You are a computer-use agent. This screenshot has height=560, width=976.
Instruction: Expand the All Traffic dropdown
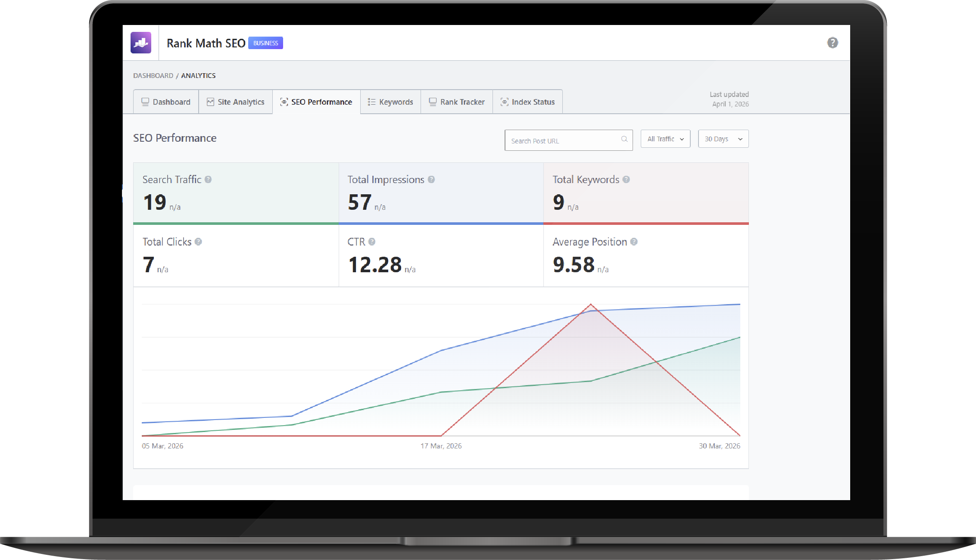[665, 139]
